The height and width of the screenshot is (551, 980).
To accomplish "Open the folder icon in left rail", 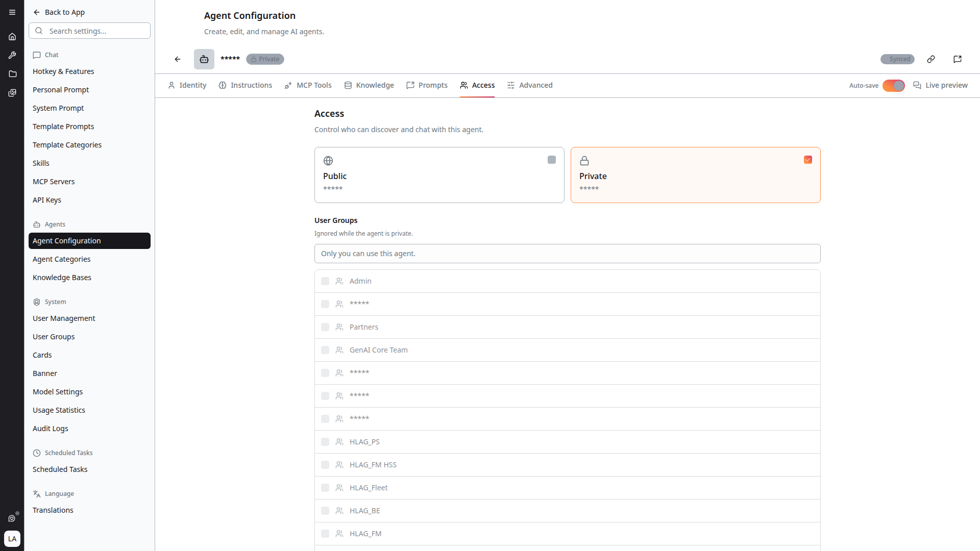I will pos(12,74).
